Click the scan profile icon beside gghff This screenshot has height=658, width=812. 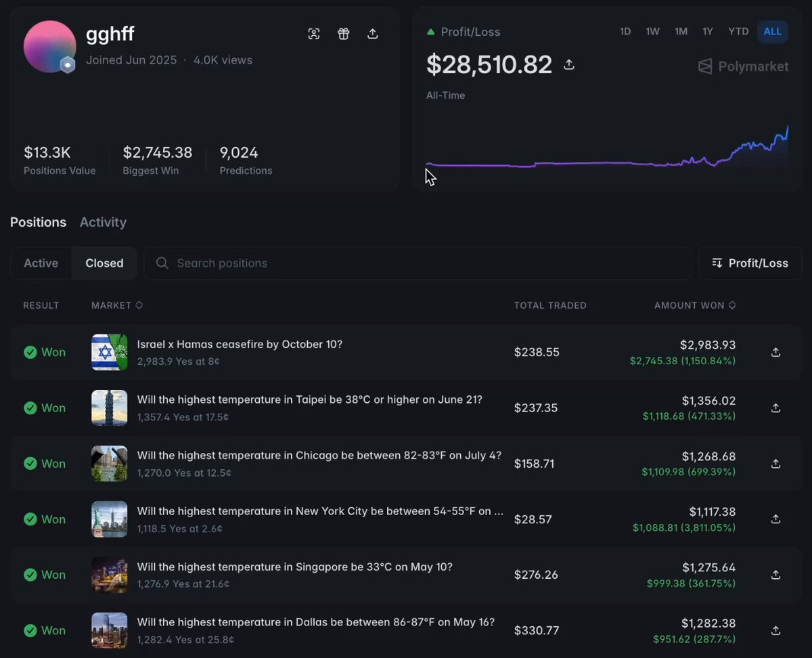(314, 34)
